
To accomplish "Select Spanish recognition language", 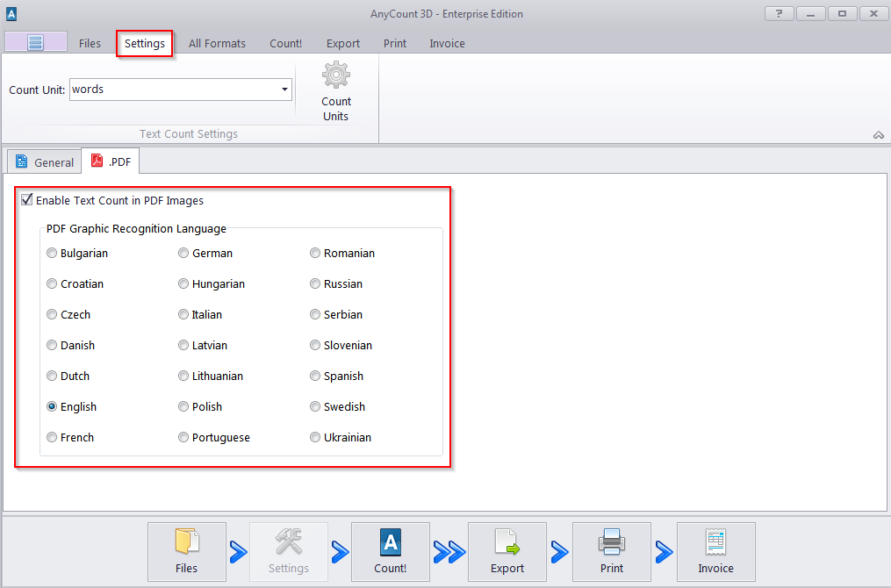I will pyautogui.click(x=337, y=376).
